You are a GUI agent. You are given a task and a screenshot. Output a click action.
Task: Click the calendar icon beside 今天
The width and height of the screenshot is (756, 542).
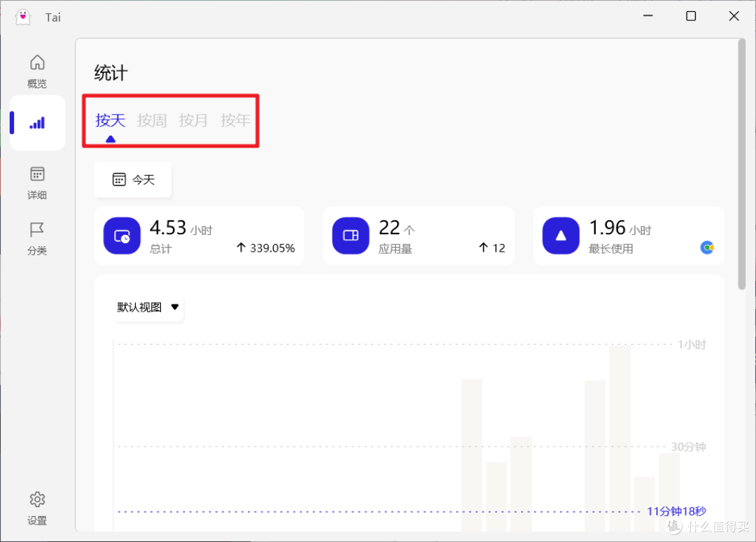click(119, 180)
